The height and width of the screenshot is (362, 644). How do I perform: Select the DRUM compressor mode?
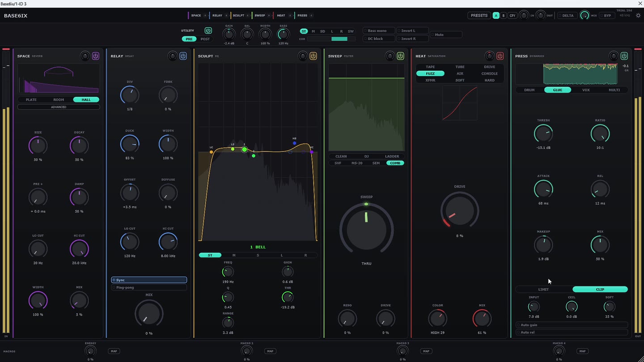coord(530,90)
